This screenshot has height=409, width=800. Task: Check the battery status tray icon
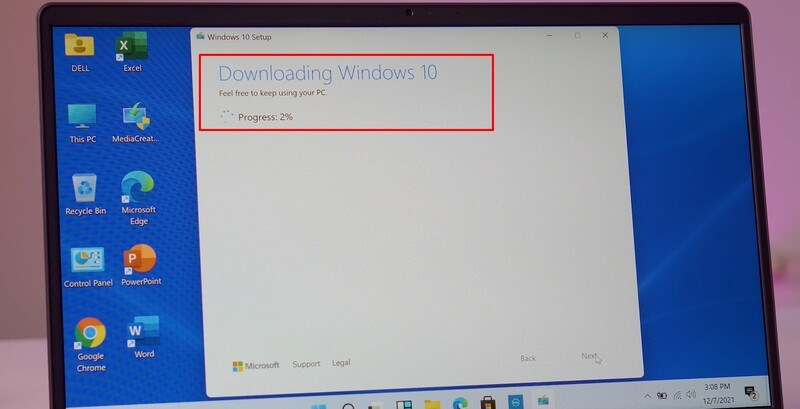coord(662,395)
